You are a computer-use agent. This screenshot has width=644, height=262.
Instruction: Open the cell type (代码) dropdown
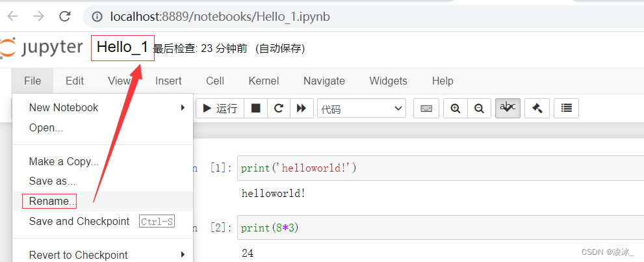(361, 109)
